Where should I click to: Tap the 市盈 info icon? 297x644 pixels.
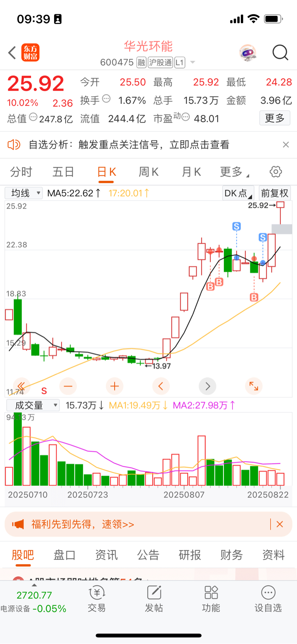(x=186, y=117)
